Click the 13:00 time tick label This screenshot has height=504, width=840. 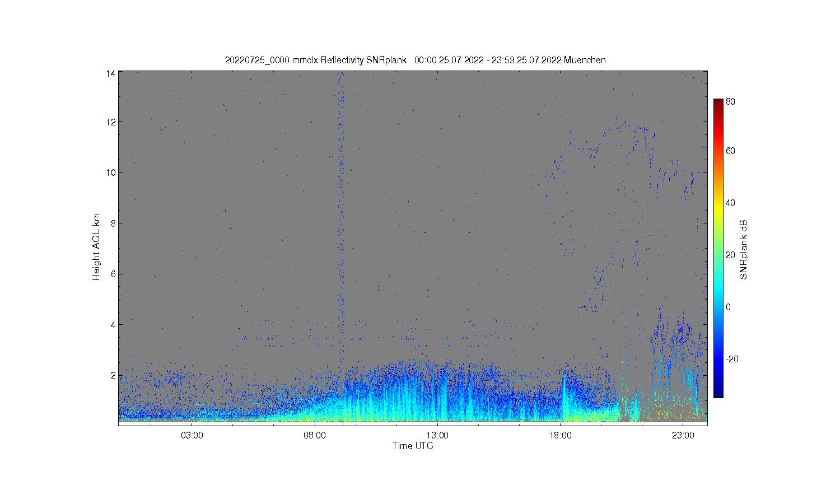click(437, 435)
